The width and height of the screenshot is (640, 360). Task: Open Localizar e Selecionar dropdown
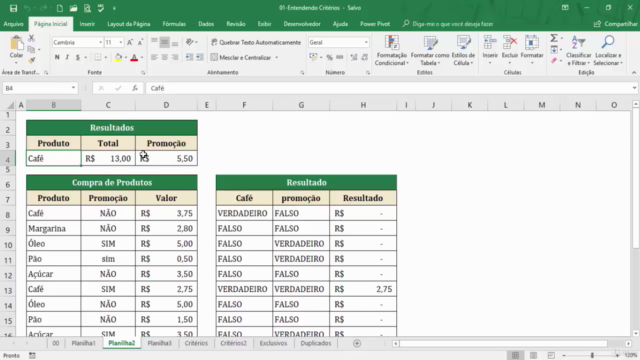coord(608,51)
